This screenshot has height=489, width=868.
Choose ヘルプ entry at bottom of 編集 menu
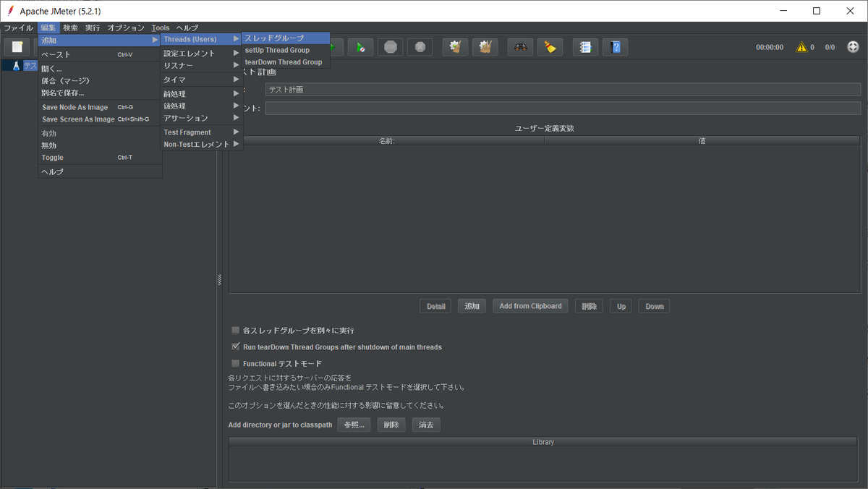100,171
